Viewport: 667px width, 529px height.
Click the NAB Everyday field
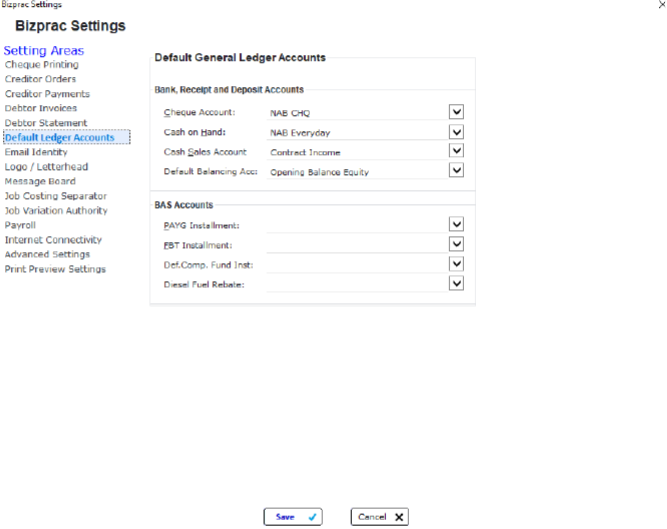[357, 133]
